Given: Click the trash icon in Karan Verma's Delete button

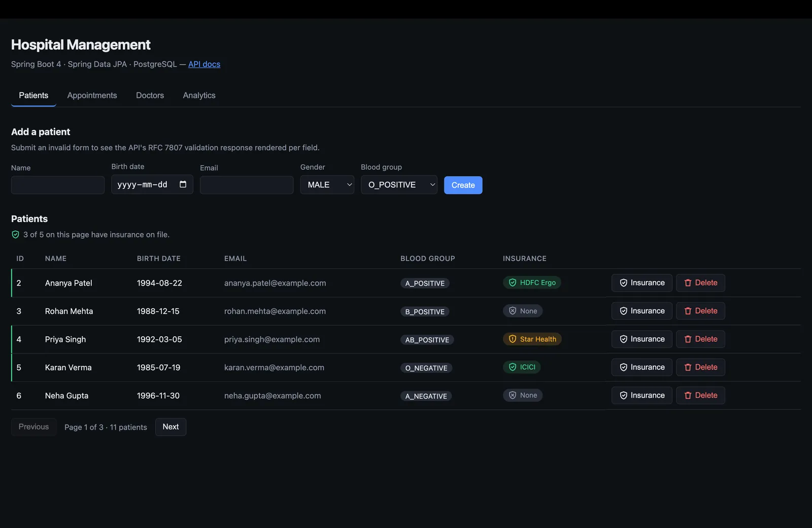Looking at the screenshot, I should (688, 367).
